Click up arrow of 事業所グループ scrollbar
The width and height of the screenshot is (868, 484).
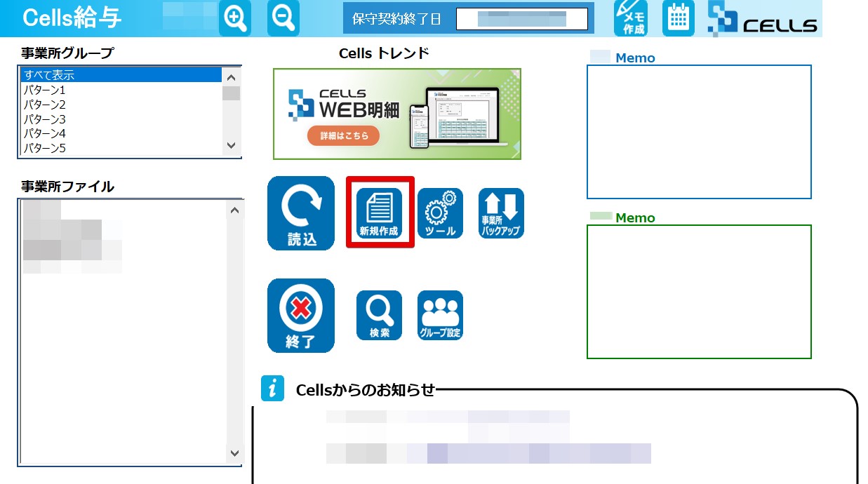(x=232, y=77)
